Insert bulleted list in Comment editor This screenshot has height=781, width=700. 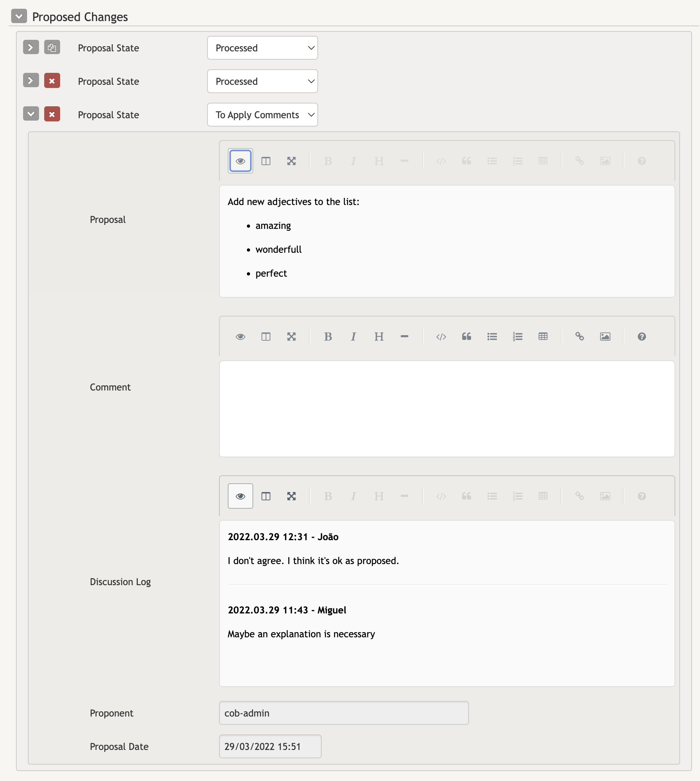492,336
